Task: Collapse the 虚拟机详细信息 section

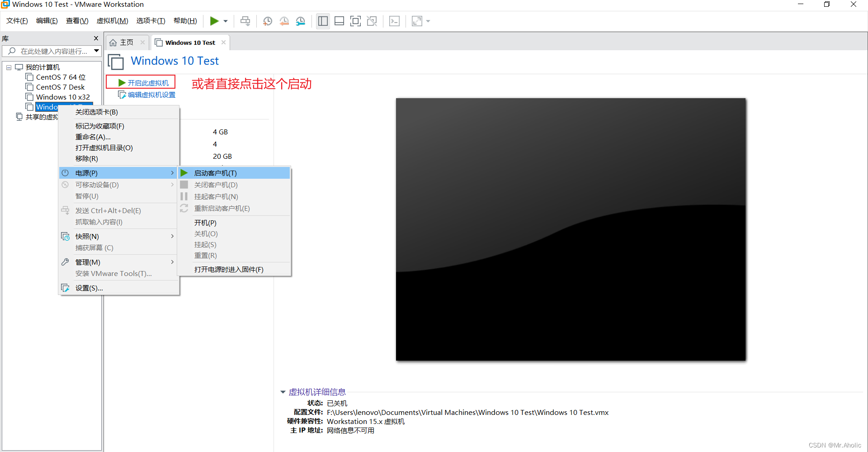Action: (283, 392)
